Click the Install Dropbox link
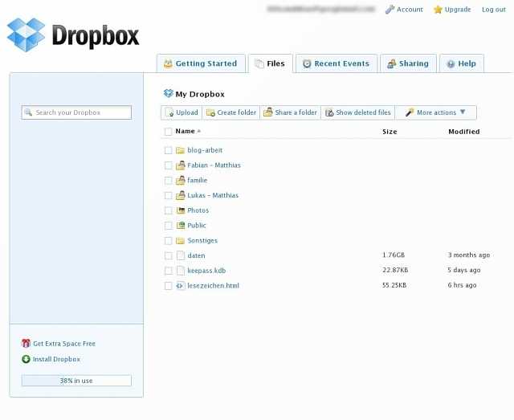The image size is (514, 420). pyautogui.click(x=56, y=359)
